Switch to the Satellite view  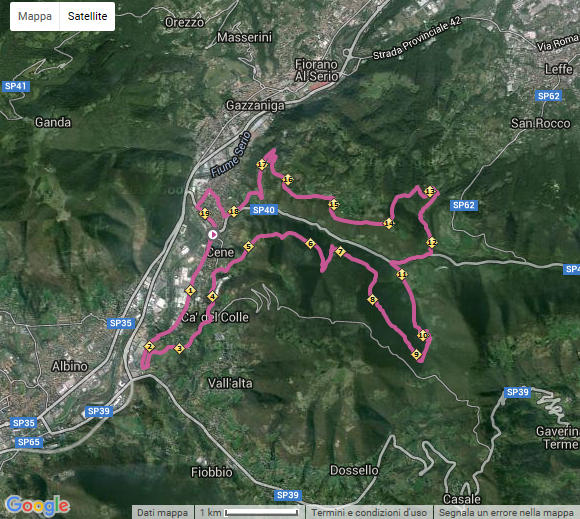pyautogui.click(x=87, y=16)
